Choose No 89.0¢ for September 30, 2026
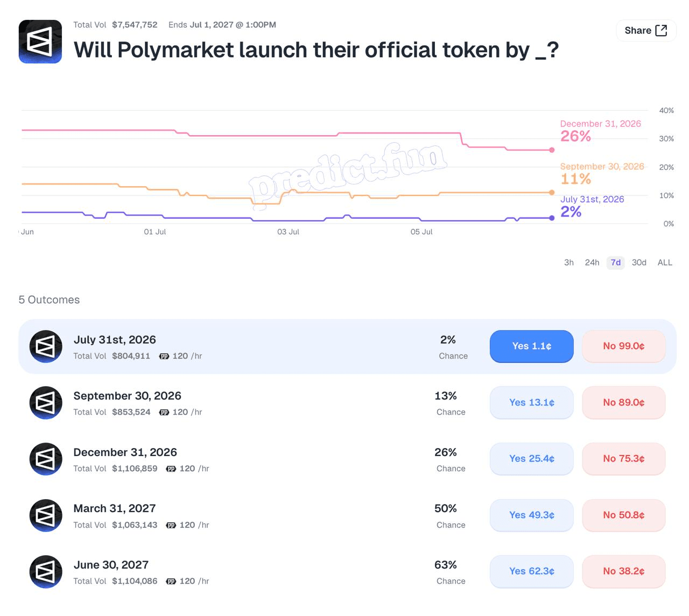 [x=624, y=402]
